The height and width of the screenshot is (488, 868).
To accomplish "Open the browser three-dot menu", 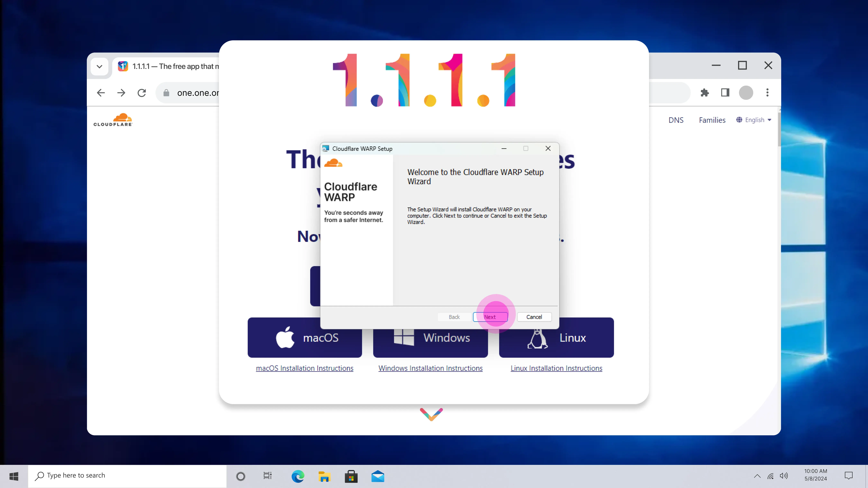I will click(x=767, y=93).
